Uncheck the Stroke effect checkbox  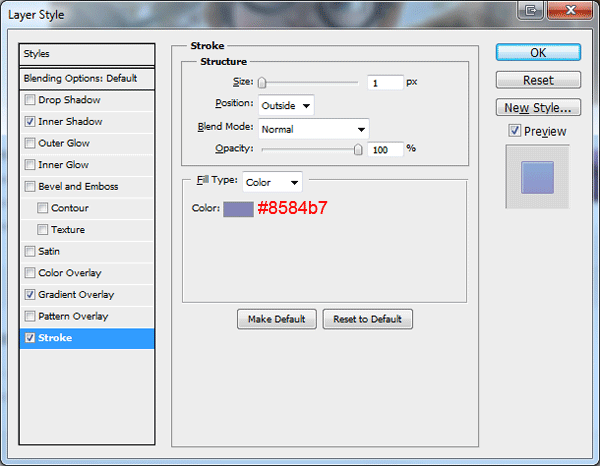[x=29, y=338]
